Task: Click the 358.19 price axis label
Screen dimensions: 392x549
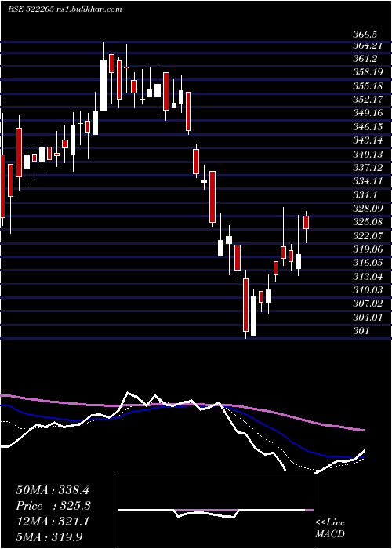Action: (368, 72)
